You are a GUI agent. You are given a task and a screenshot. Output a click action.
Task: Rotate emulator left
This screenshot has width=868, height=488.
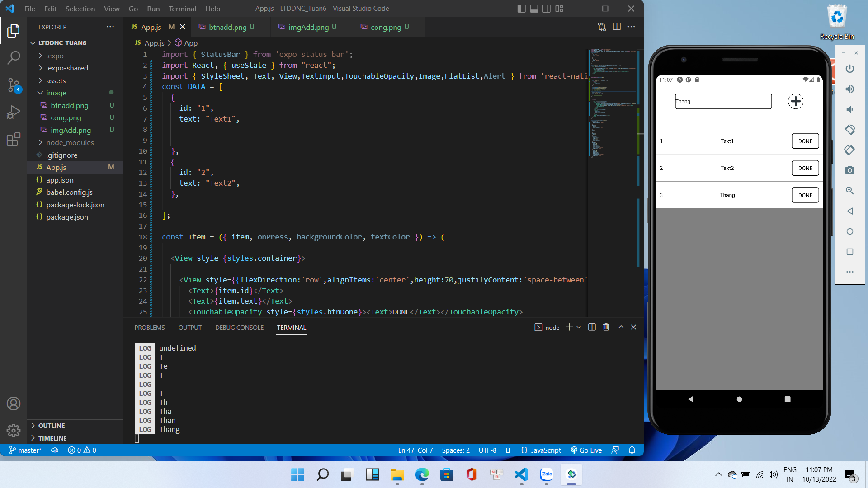pos(850,130)
